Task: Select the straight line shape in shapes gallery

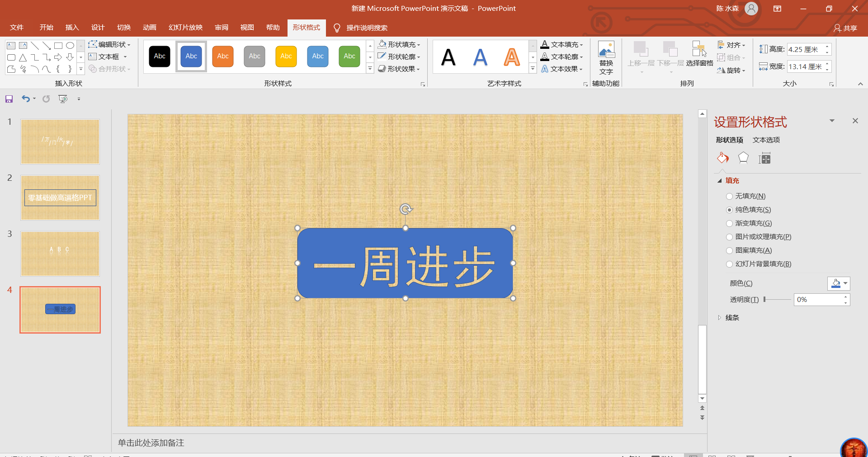Action: coord(35,46)
